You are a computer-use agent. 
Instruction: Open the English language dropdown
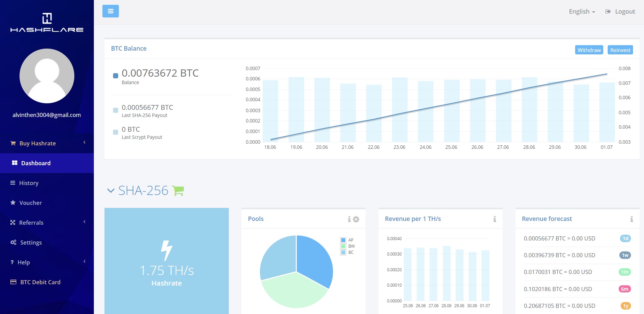coord(582,12)
